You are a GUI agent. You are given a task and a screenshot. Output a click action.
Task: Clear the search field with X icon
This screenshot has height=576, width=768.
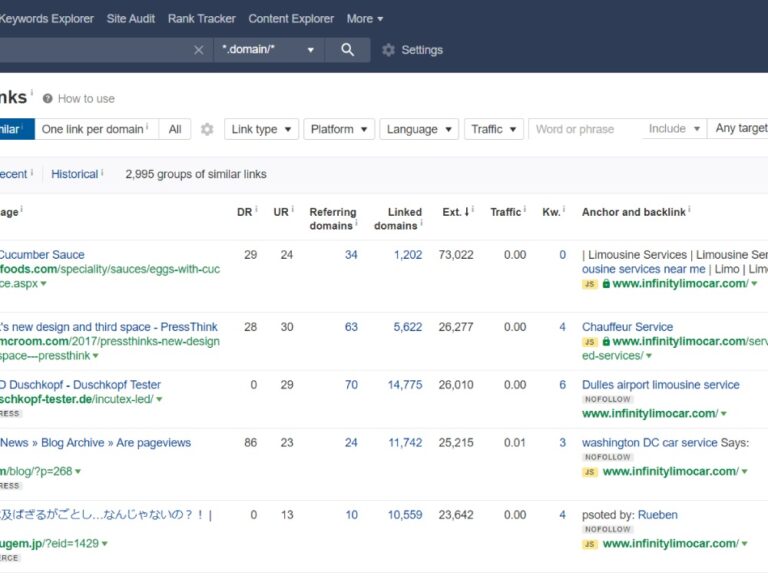(x=198, y=50)
